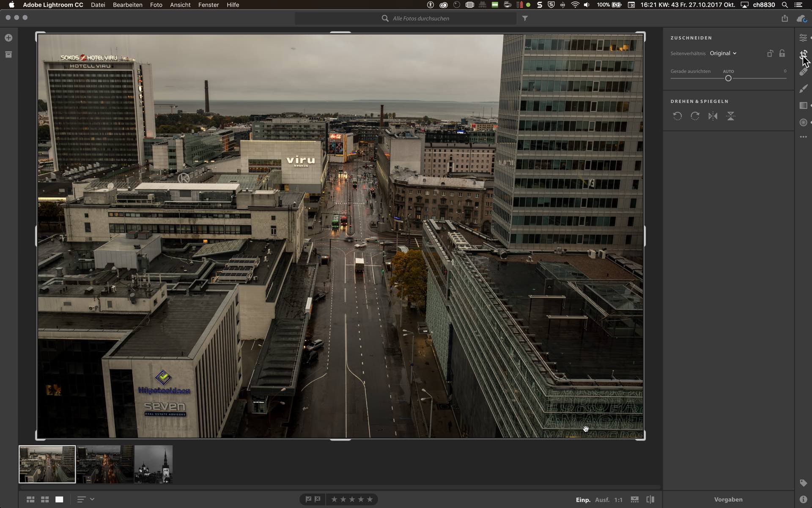Open the Hilfe menu

(233, 5)
